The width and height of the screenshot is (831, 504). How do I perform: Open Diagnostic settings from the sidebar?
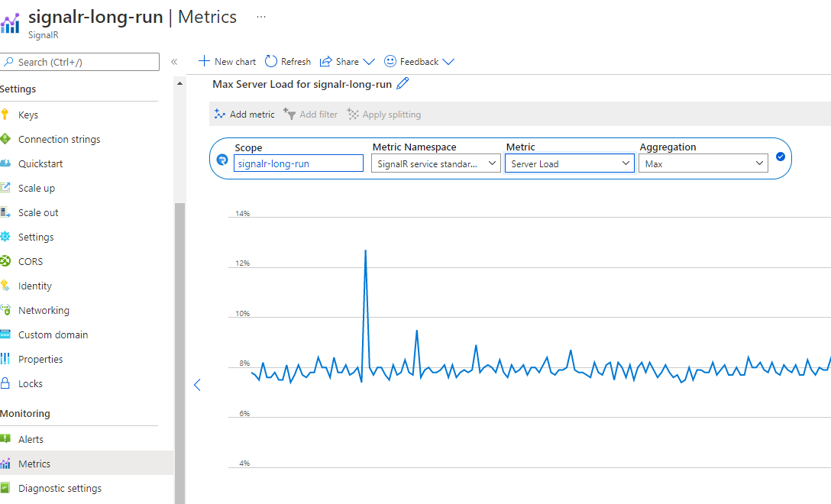point(57,488)
